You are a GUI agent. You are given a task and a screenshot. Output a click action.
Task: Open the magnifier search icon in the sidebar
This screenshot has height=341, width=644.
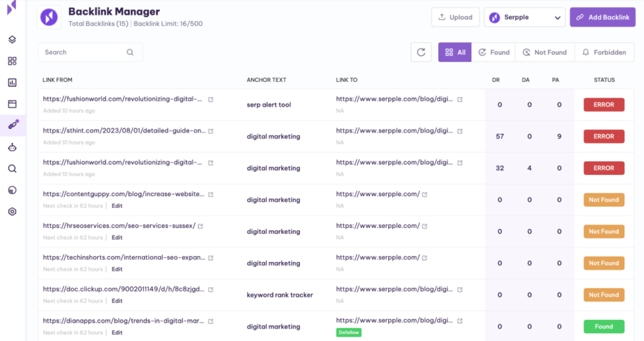pyautogui.click(x=12, y=169)
